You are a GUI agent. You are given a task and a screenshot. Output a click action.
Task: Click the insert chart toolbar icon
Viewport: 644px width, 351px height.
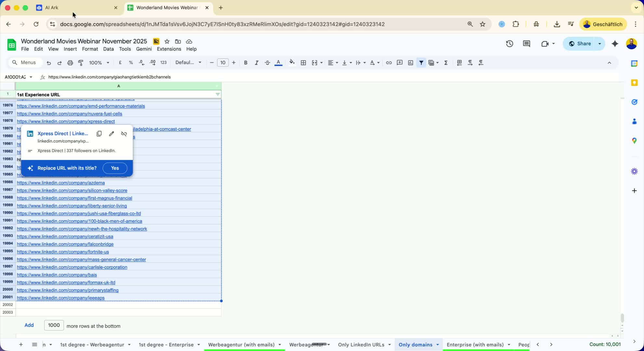coord(410,63)
